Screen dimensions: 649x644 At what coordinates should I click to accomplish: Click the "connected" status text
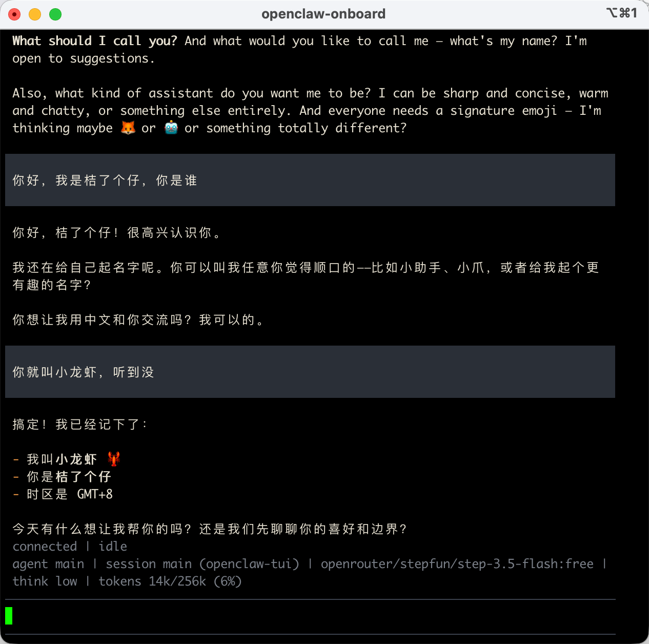tap(45, 547)
